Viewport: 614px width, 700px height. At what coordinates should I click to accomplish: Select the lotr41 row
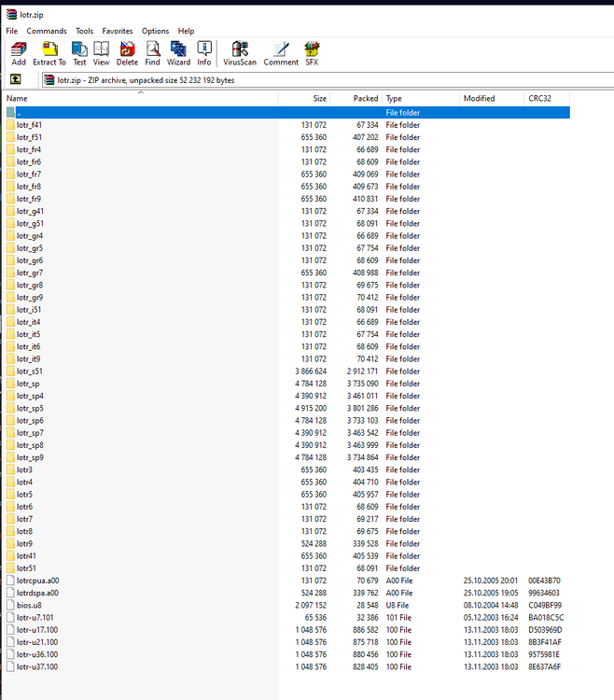coord(287,556)
